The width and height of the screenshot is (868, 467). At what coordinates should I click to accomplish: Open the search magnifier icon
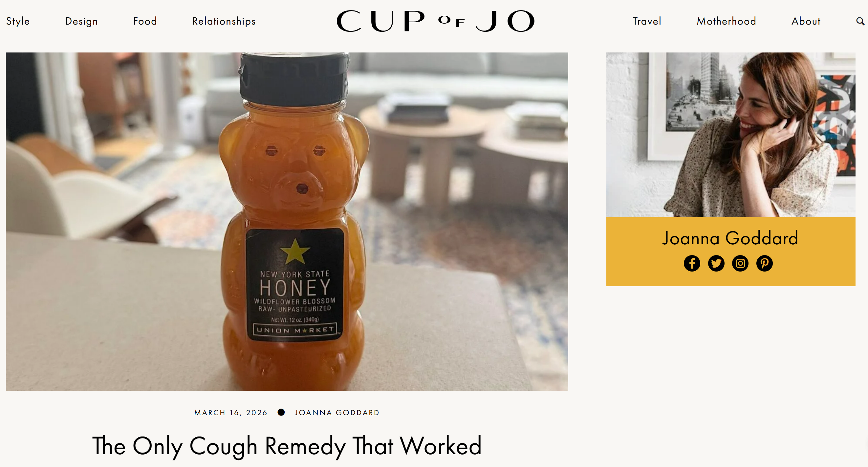tap(860, 21)
